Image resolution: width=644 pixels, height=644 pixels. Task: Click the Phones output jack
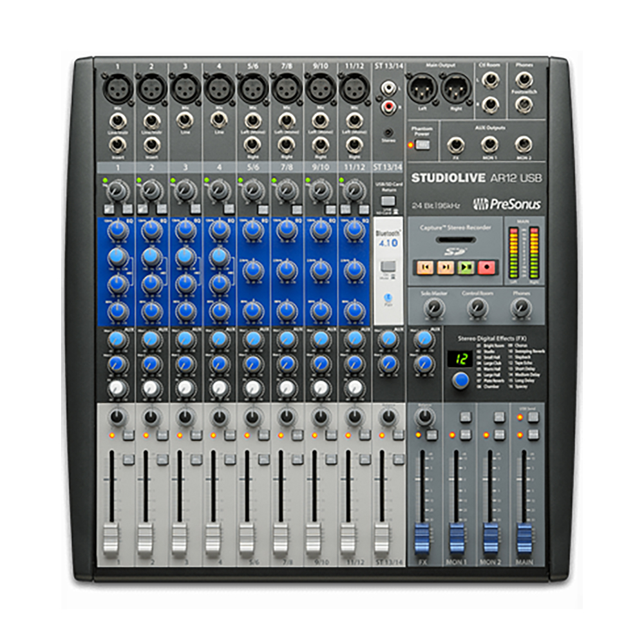pos(524,79)
